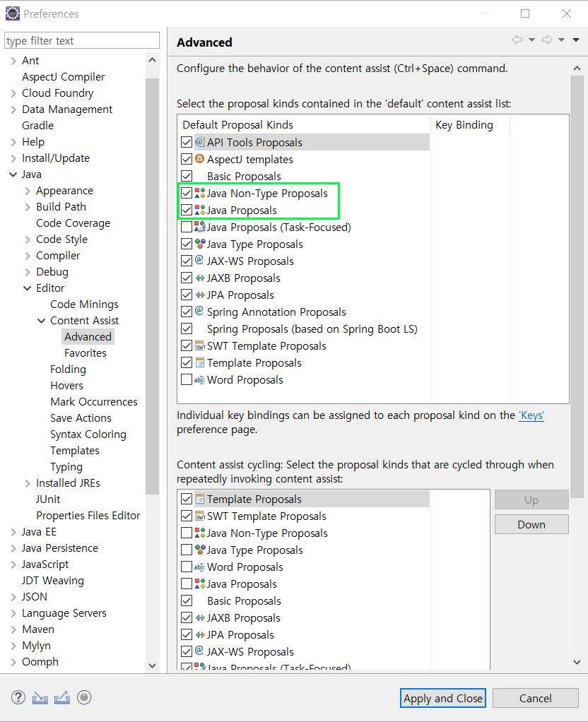The image size is (588, 722).
Task: Click the Preferences window gear icon
Action: click(13, 14)
